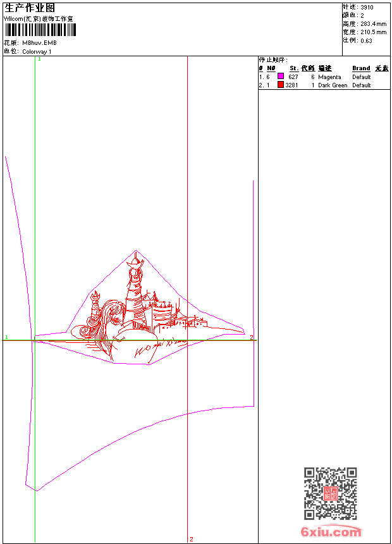The height and width of the screenshot is (544, 392).
Task: Click the 'Magenta' description cell
Action: 329,77
